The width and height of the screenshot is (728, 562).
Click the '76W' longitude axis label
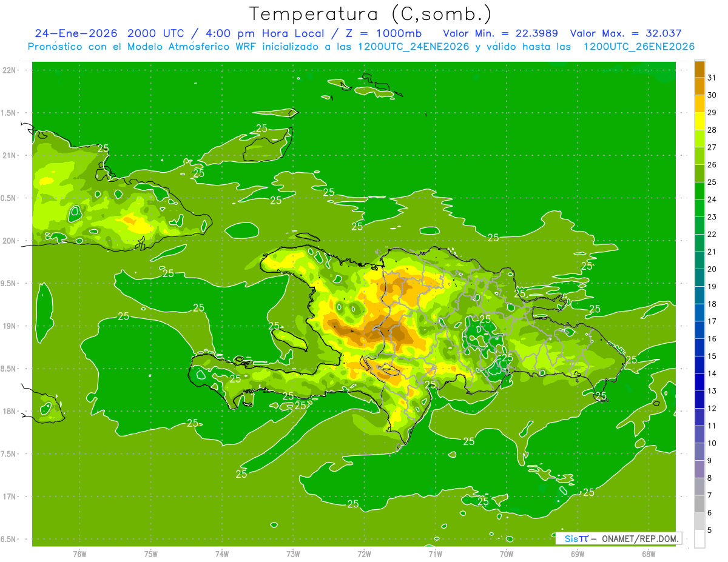[x=79, y=554]
